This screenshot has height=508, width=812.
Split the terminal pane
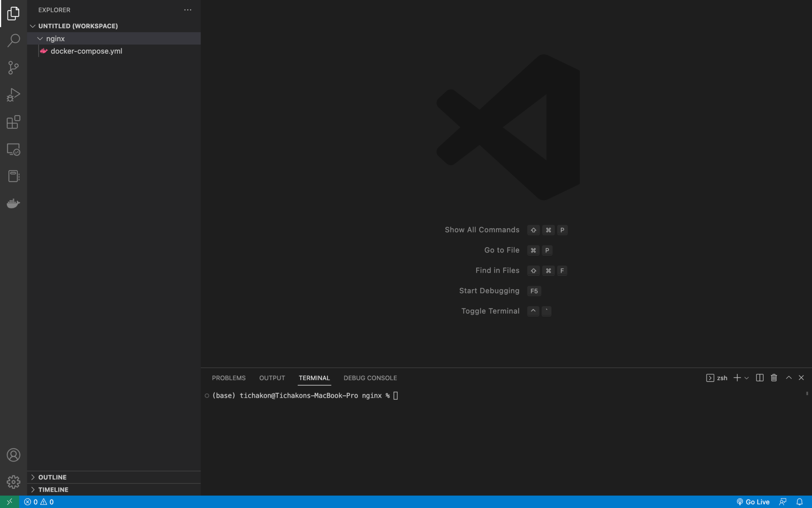click(x=759, y=377)
